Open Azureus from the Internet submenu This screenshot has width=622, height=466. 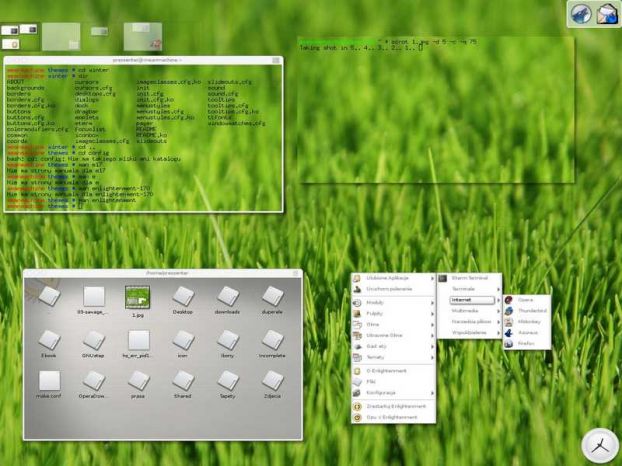[x=527, y=332]
